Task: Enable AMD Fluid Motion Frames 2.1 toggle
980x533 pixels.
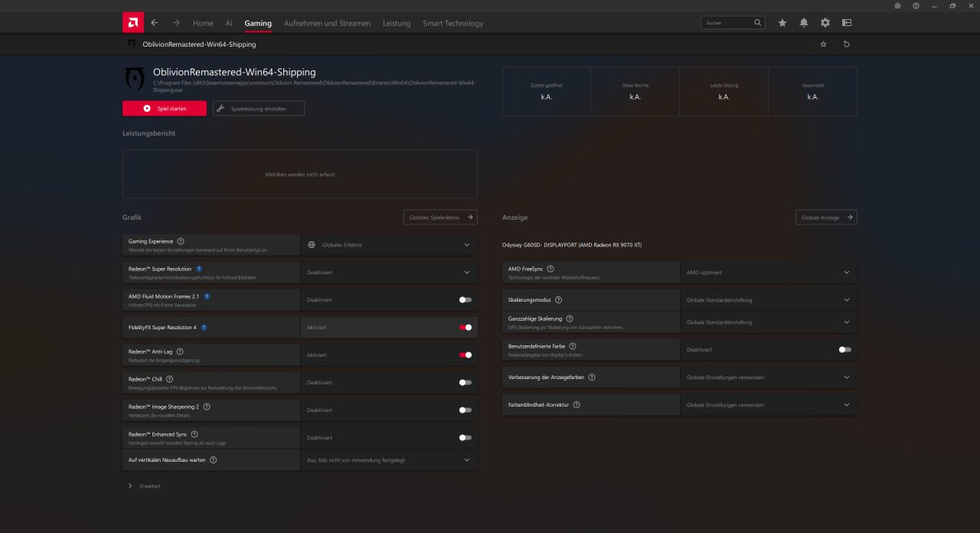Action: pos(465,300)
